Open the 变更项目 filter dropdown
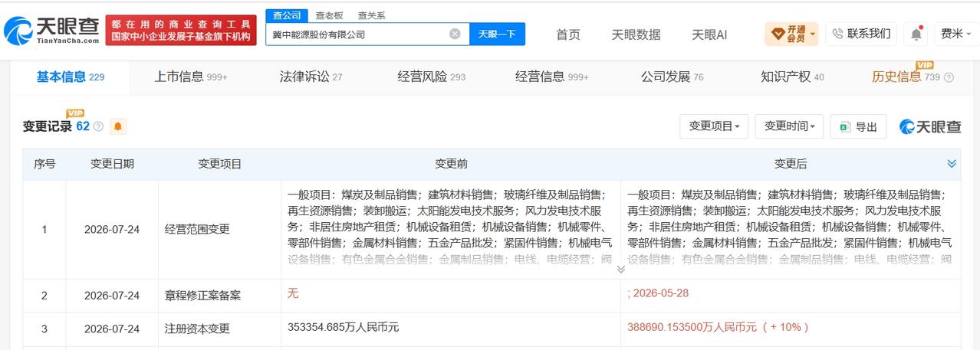Screen dimensions: 980x350 714,126
